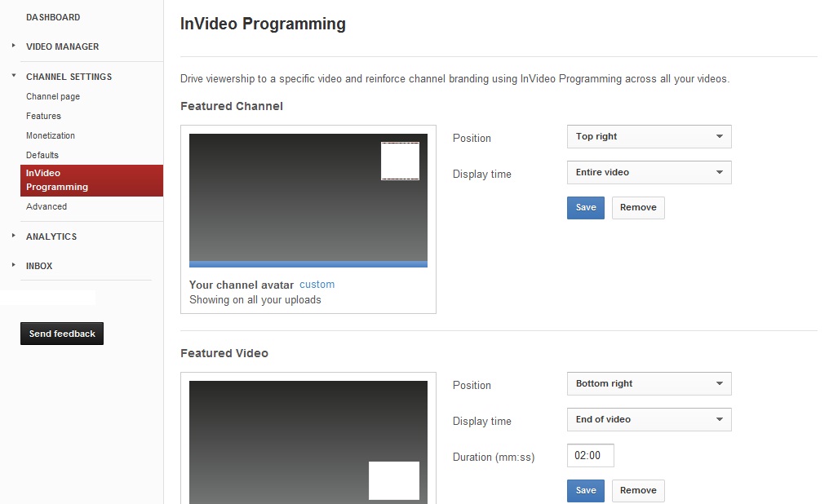829x504 pixels.
Task: Open Defaults settings
Action: coord(42,155)
